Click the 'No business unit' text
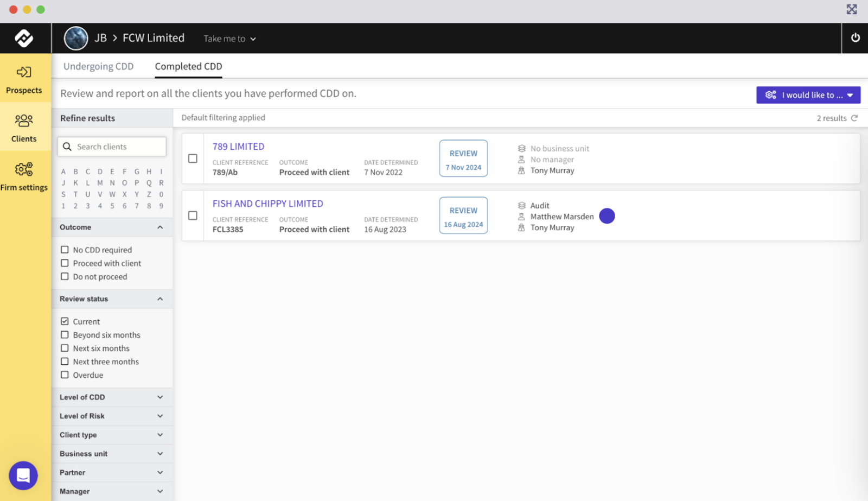 pyautogui.click(x=560, y=148)
